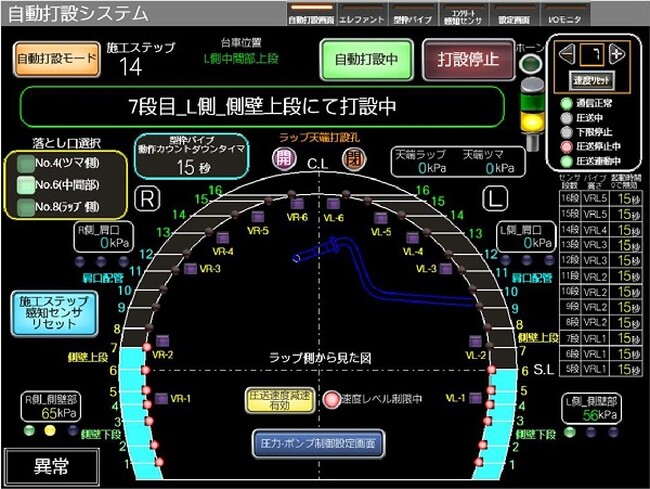The width and height of the screenshot is (650, 489).
Task: Select drop port No.4(ツマ側)
Action: [26, 163]
